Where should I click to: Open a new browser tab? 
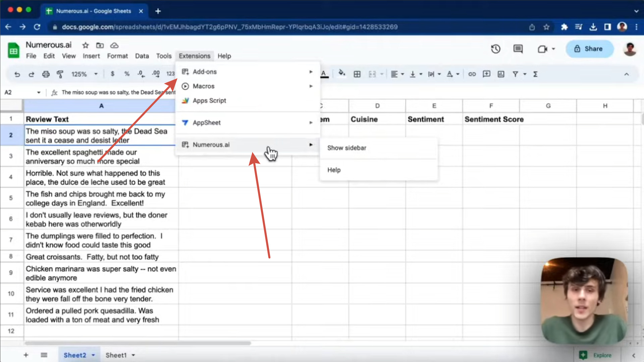click(158, 11)
